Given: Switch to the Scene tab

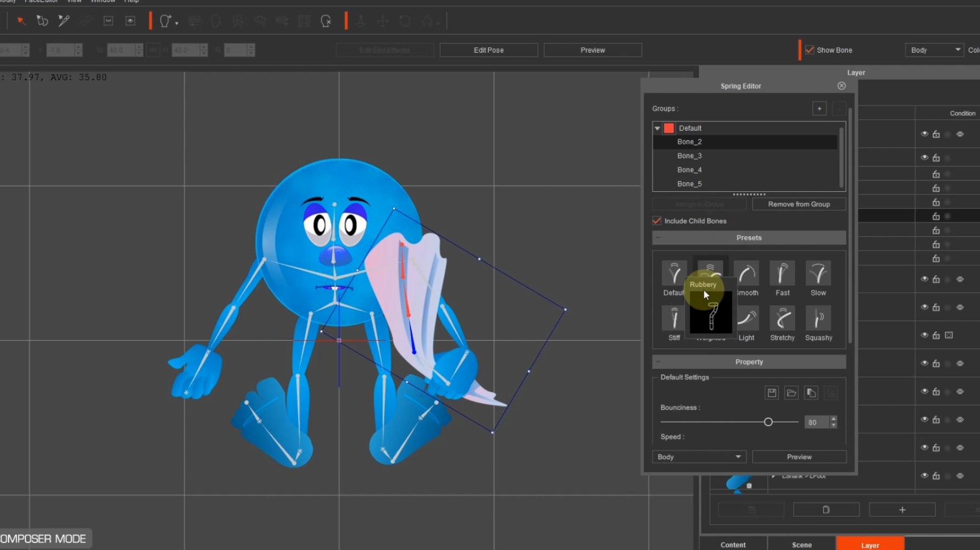Looking at the screenshot, I should point(802,544).
